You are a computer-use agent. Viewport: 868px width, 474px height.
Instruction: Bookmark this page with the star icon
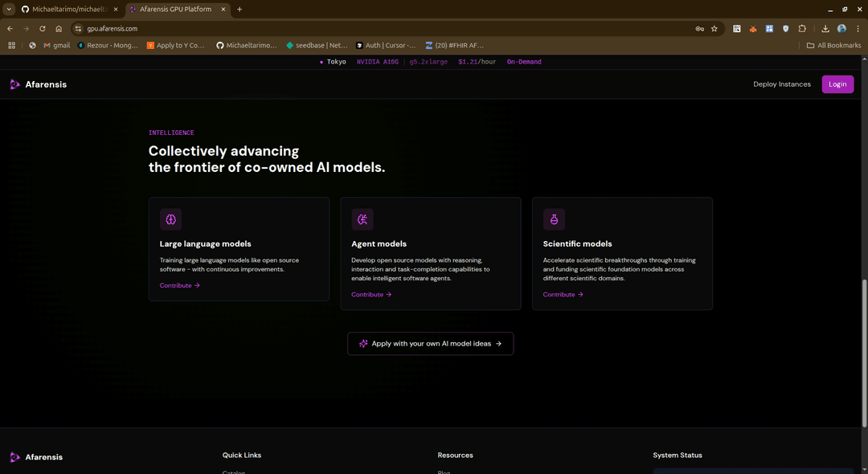714,28
